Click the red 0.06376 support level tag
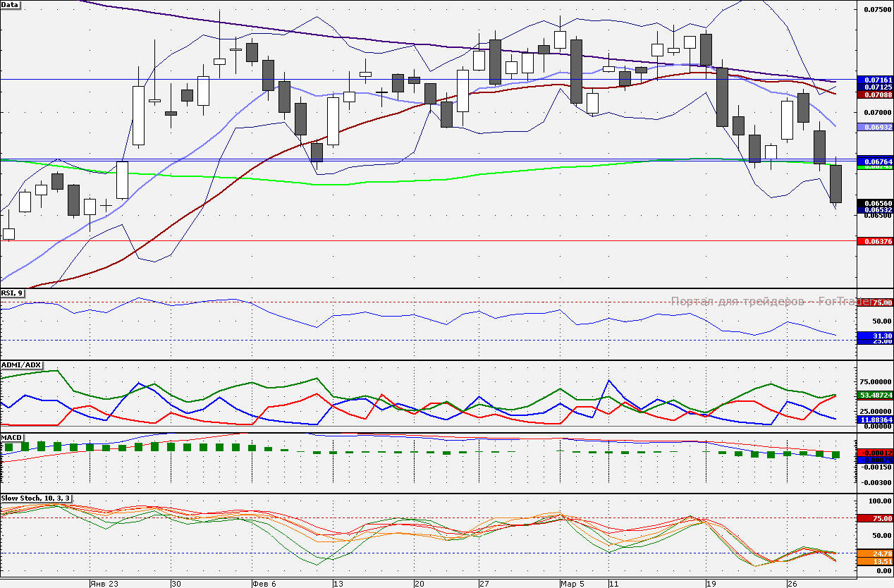Image resolution: width=894 pixels, height=588 pixels. [x=874, y=241]
